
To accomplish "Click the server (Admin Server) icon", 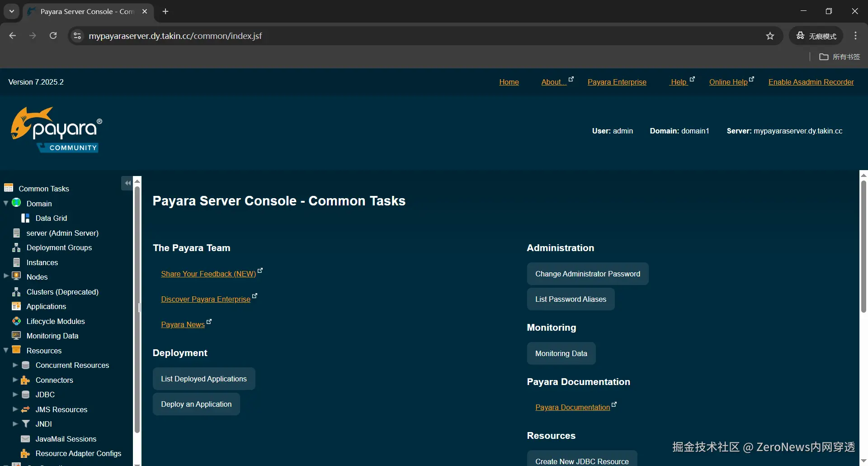I will coord(17,233).
